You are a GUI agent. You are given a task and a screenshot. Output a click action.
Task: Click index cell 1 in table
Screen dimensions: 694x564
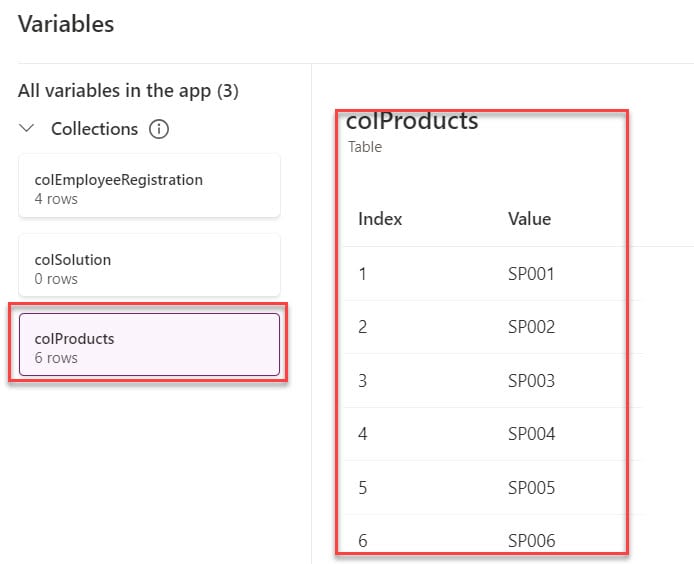click(362, 274)
